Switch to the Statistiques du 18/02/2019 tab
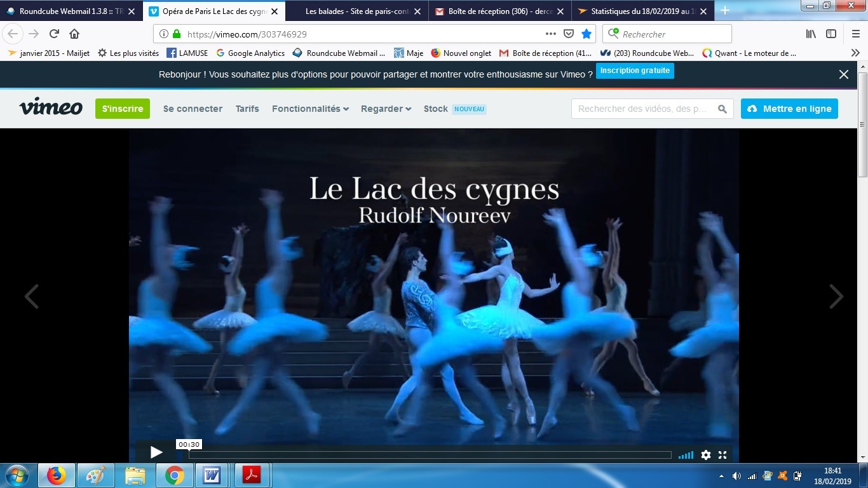 pos(642,11)
